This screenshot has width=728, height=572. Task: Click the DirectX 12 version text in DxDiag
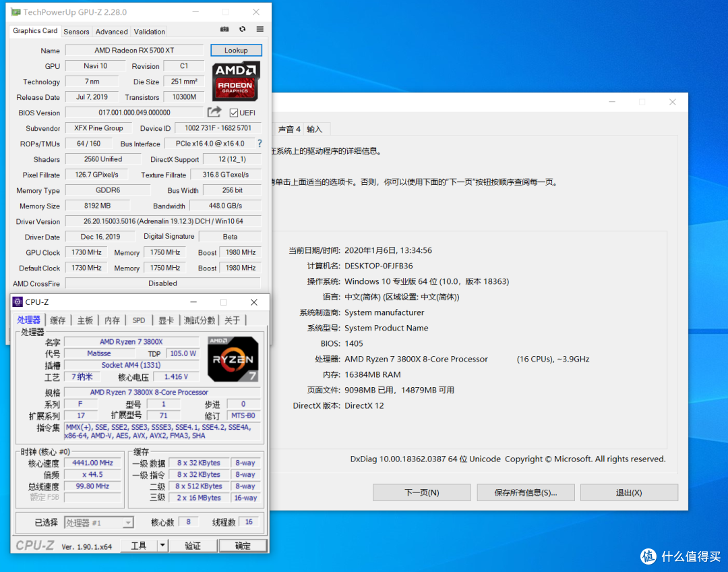click(364, 405)
